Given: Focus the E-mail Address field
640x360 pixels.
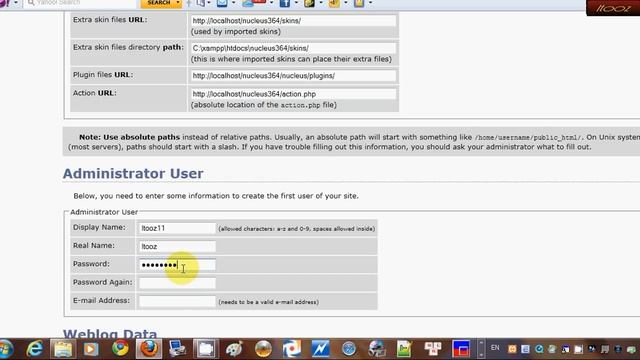Looking at the screenshot, I should pyautogui.click(x=177, y=302).
